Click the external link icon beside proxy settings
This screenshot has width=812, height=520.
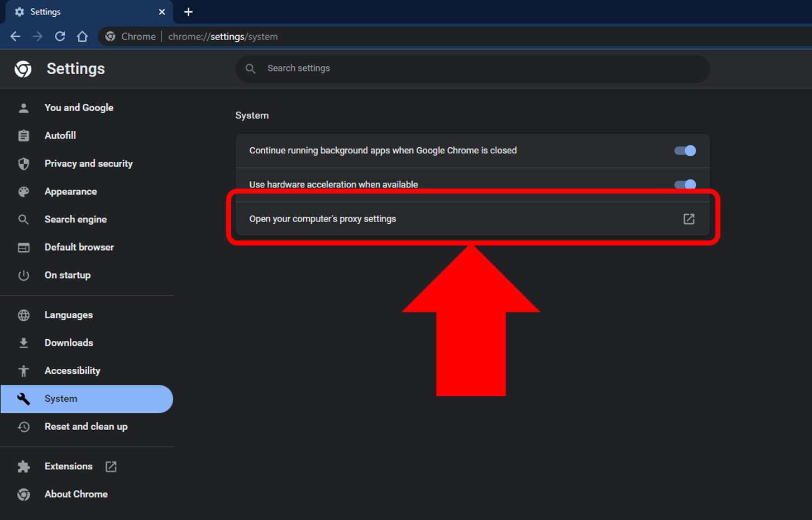tap(689, 219)
